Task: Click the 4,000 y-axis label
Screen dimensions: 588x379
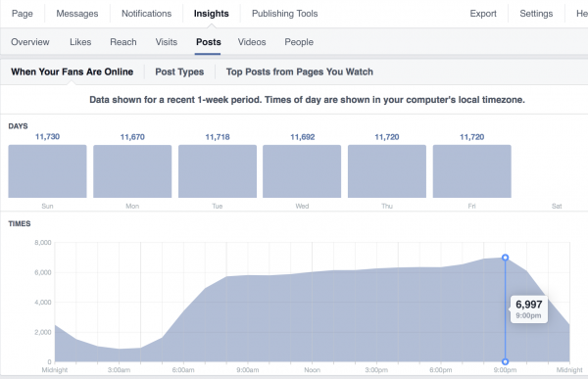Action: coord(43,303)
